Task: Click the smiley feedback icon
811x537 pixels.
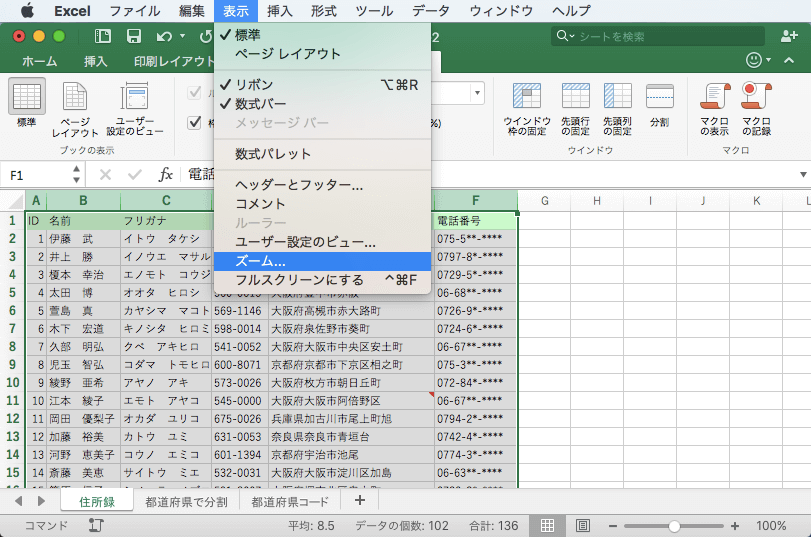Action: point(754,60)
